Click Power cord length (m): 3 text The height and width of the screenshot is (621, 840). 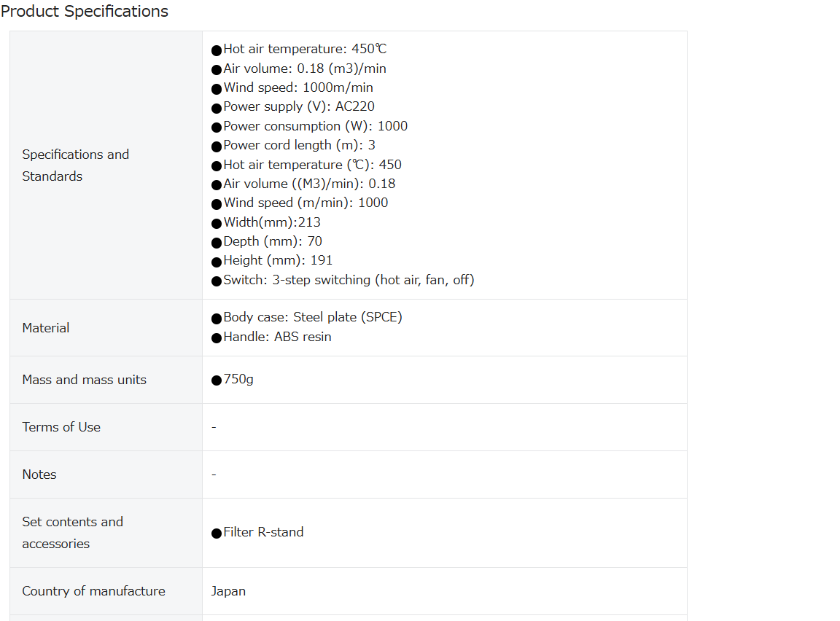coord(294,146)
